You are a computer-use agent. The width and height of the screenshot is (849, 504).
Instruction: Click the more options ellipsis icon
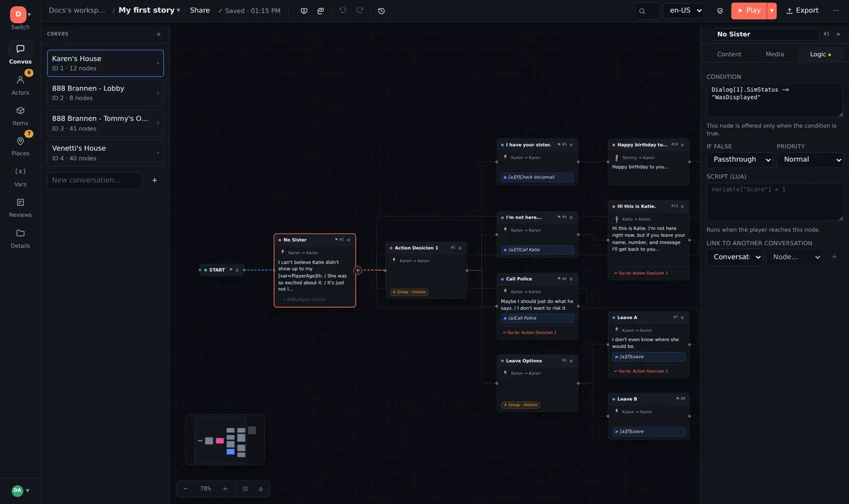coord(836,11)
